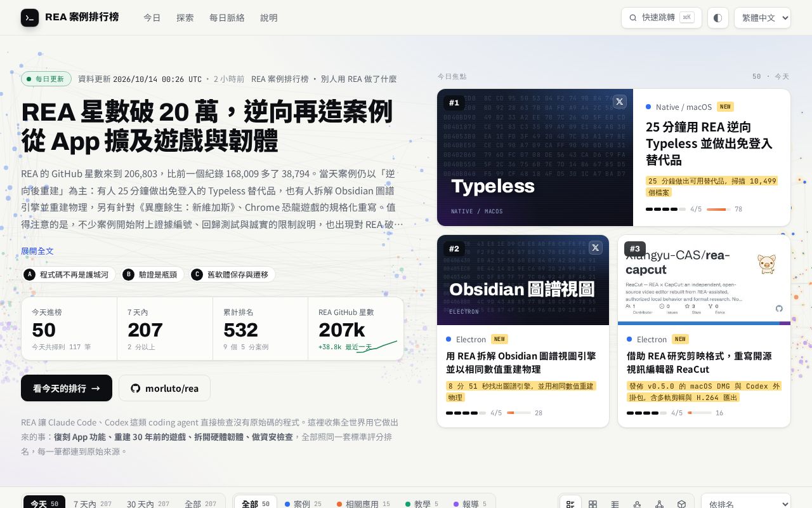
Task: Select topic C 舊軟體保存與遷移
Action: click(232, 274)
